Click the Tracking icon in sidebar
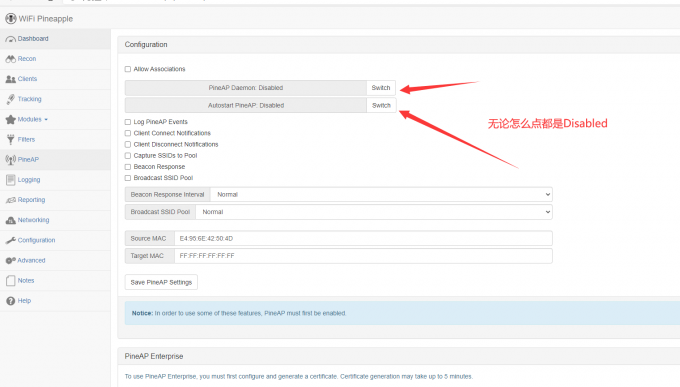 pyautogui.click(x=10, y=99)
